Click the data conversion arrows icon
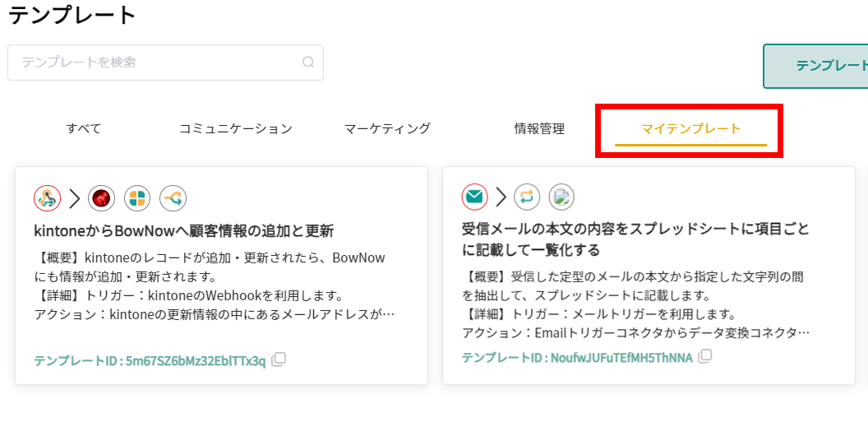This screenshot has height=422, width=868. 527,197
